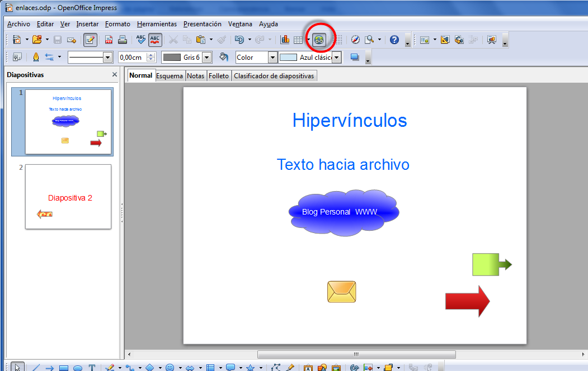Image resolution: width=588 pixels, height=371 pixels.
Task: Click the Area paint bucket icon
Action: click(224, 58)
